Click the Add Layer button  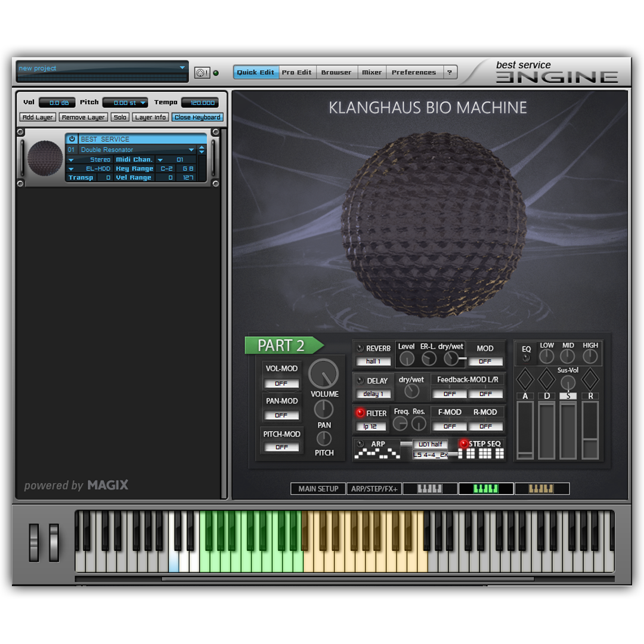[x=37, y=117]
